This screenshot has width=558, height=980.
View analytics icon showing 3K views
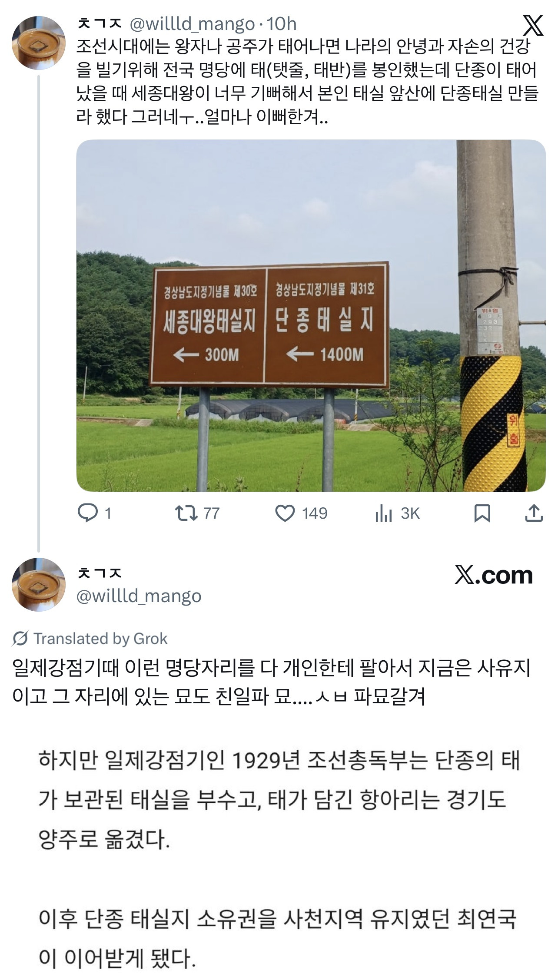[x=383, y=513]
